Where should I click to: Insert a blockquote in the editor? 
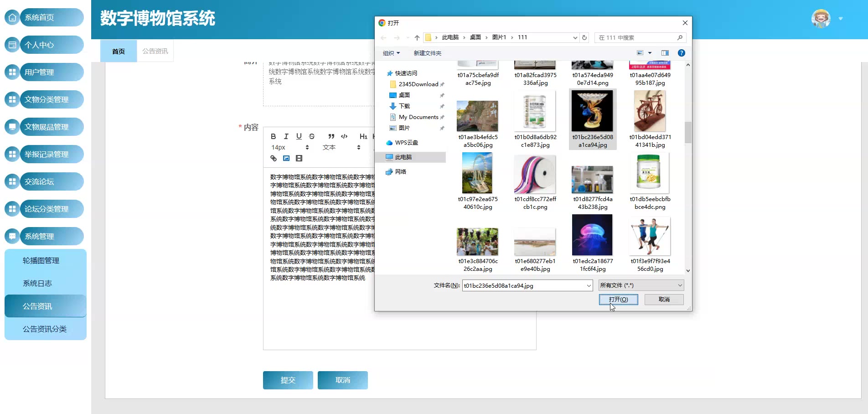pyautogui.click(x=331, y=136)
